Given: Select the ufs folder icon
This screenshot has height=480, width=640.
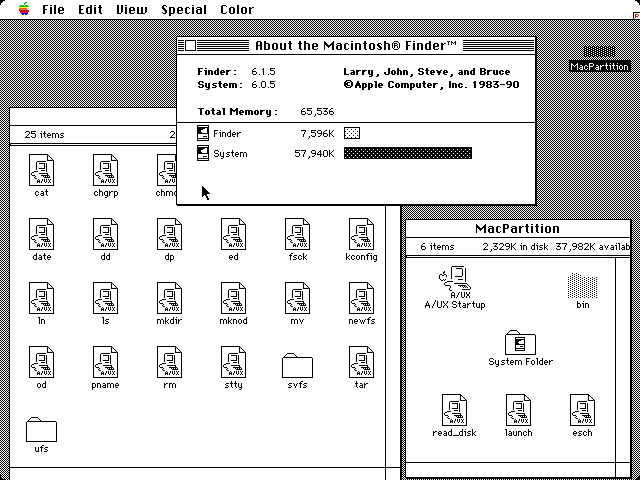Looking at the screenshot, I should pos(41,429).
